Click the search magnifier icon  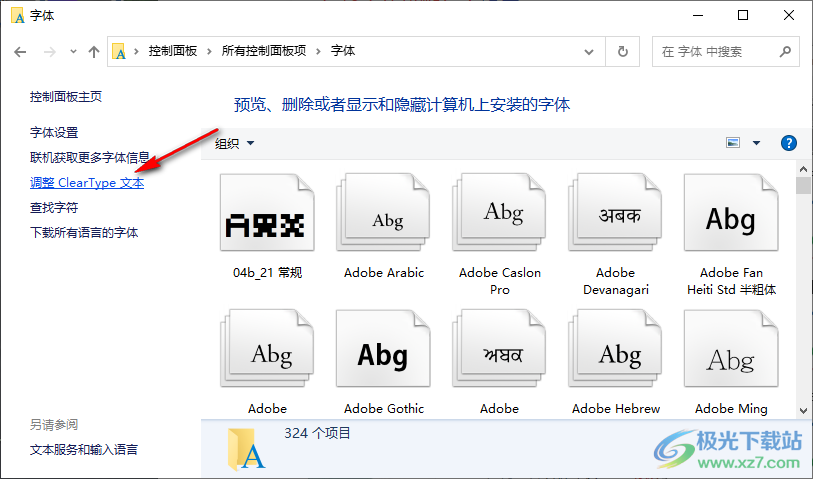pyautogui.click(x=786, y=51)
